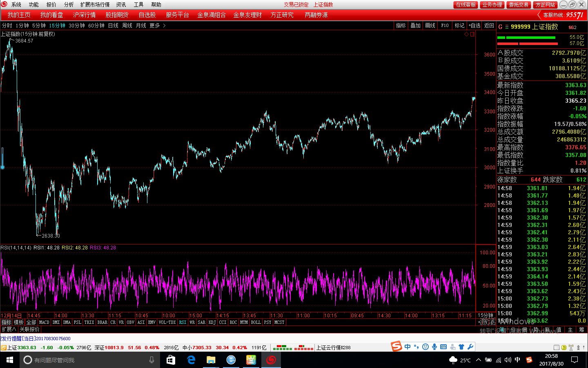This screenshot has width=588, height=368.
Task: Select the 1分钟 chart period
Action: (x=22, y=25)
